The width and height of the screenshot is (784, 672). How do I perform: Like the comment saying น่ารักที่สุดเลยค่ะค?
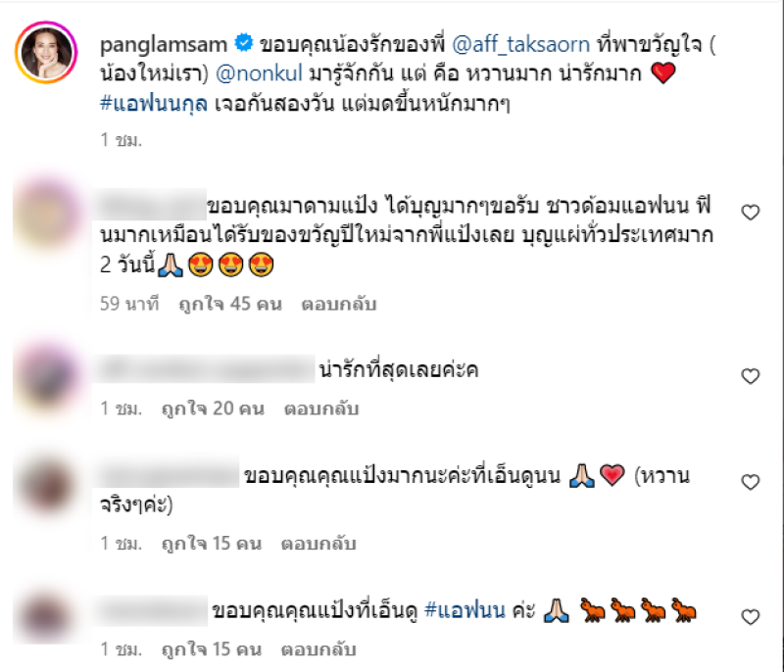tap(750, 376)
